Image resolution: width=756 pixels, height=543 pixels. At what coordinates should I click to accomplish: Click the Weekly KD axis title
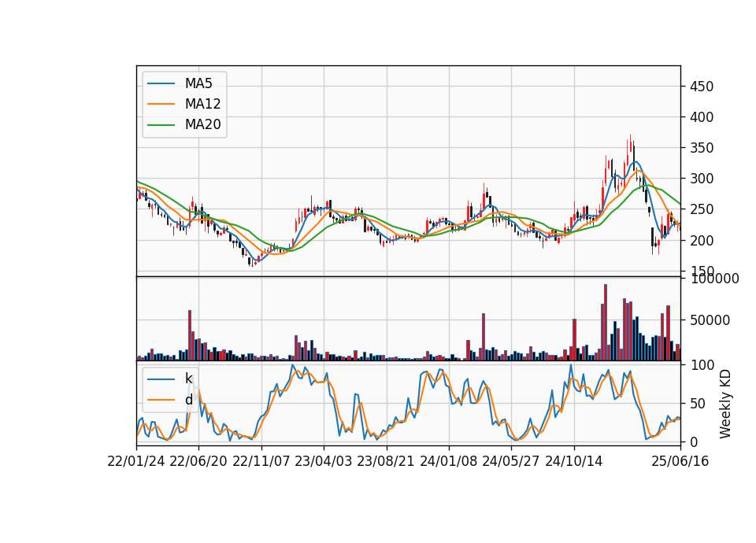tap(725, 404)
